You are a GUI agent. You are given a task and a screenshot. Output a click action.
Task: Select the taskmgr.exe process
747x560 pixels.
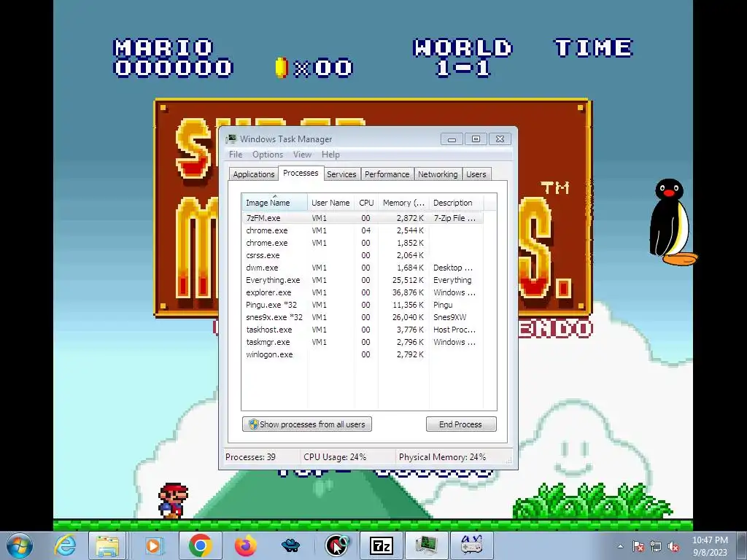pos(362,342)
